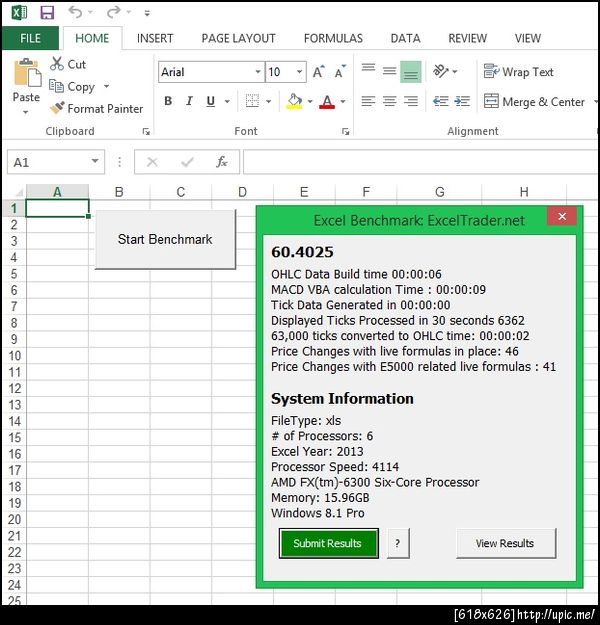Select highlighted Bottom Align icon

[411, 72]
